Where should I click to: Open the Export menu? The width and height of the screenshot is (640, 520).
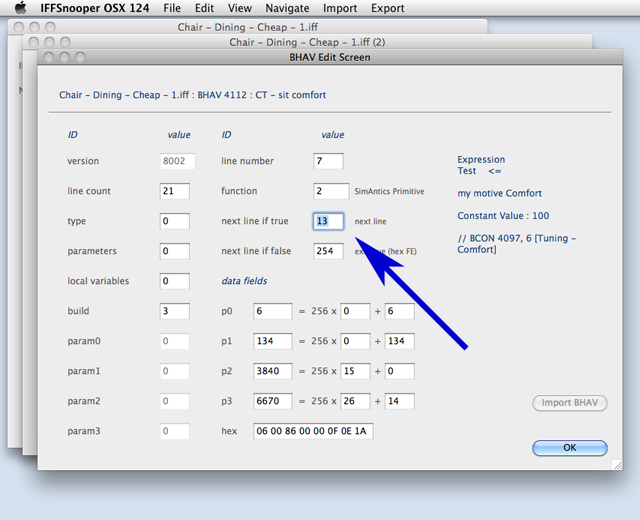[x=388, y=8]
